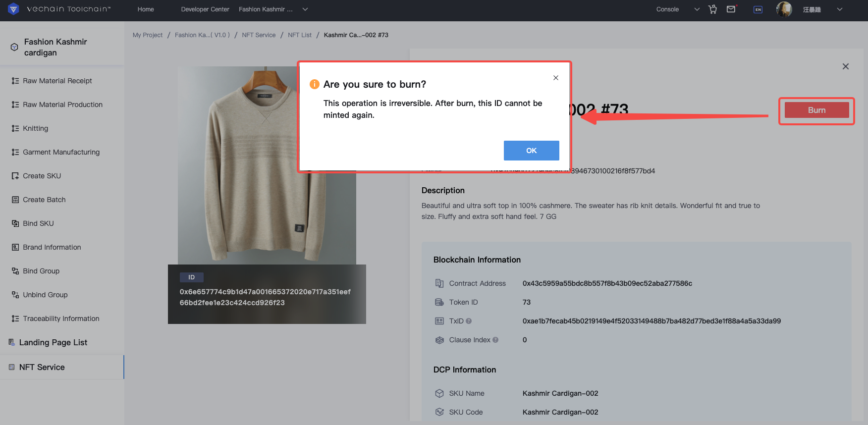Open NFT Service breadcrumb link

(259, 35)
